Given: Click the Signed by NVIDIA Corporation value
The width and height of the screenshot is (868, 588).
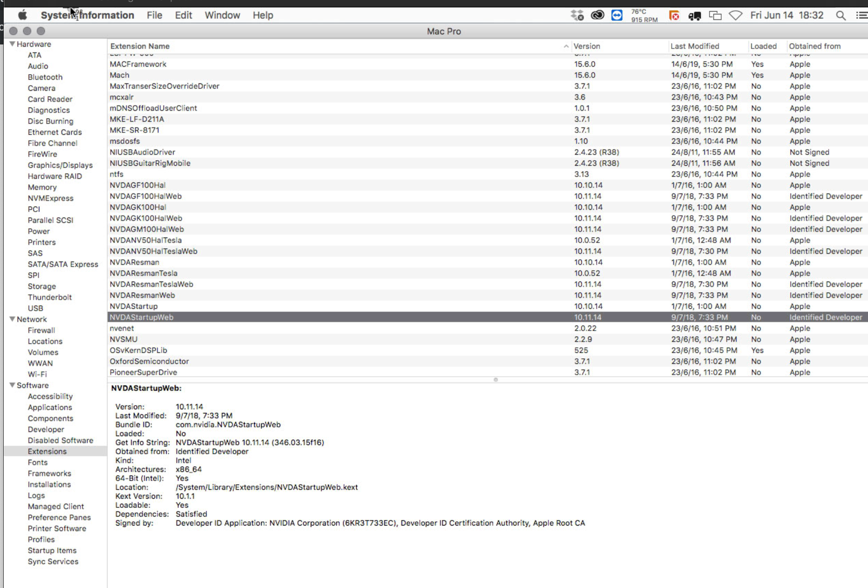Looking at the screenshot, I should pos(380,523).
